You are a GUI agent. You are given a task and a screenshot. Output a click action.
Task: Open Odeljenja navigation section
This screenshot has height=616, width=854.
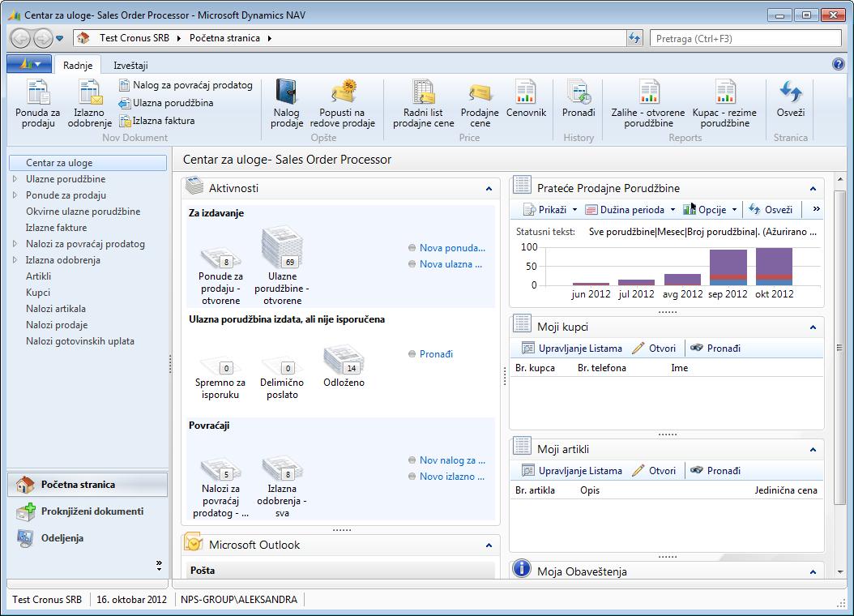[88, 538]
